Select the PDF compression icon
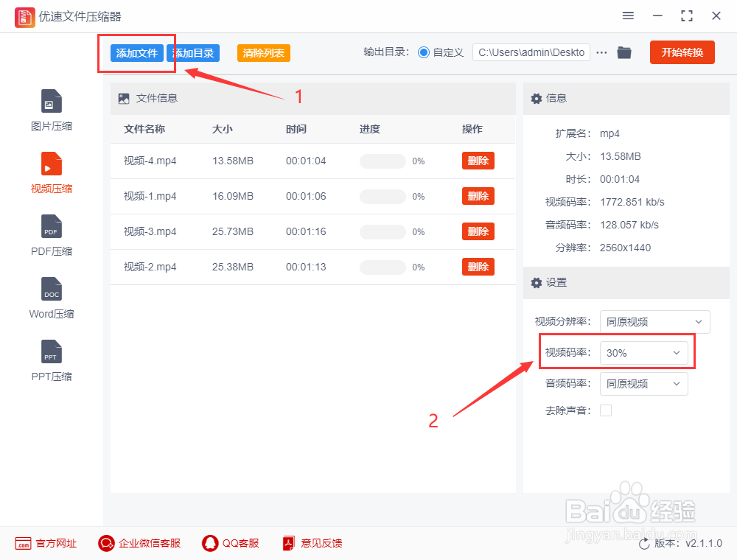This screenshot has height=560, width=737. 52,226
